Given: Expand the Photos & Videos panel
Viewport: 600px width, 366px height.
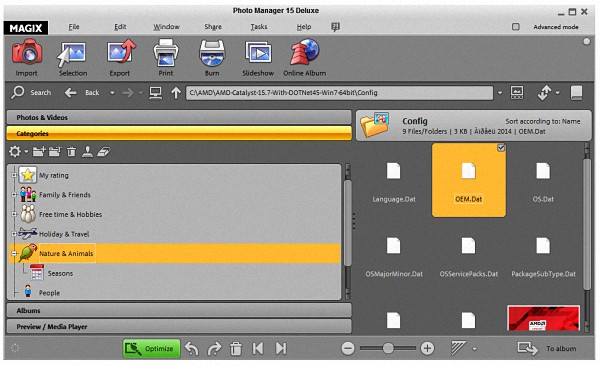Looking at the screenshot, I should tap(179, 117).
